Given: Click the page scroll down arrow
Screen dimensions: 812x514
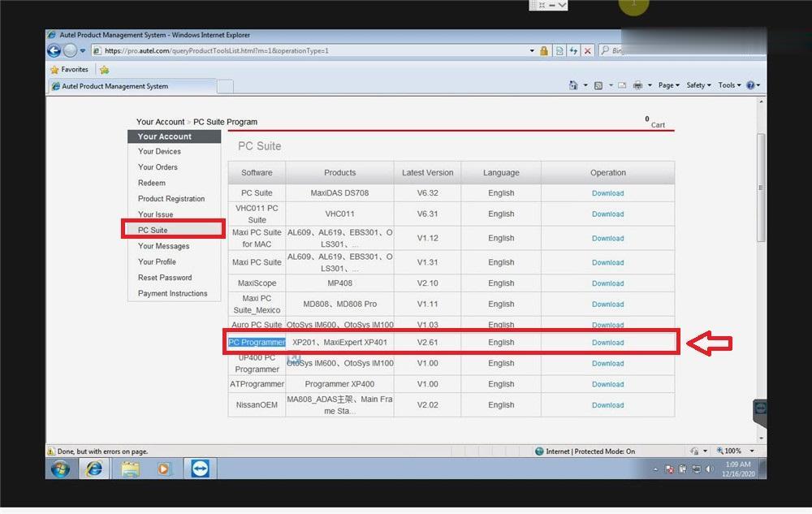Looking at the screenshot, I should tap(761, 438).
